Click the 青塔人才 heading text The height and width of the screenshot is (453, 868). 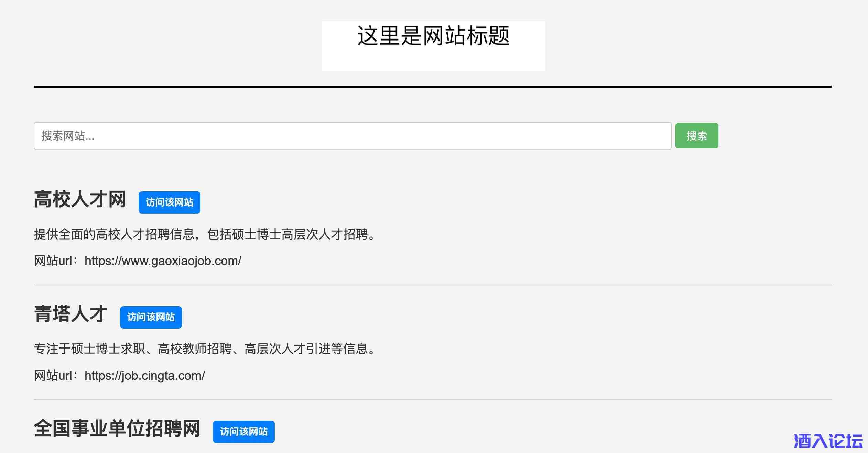coord(71,314)
